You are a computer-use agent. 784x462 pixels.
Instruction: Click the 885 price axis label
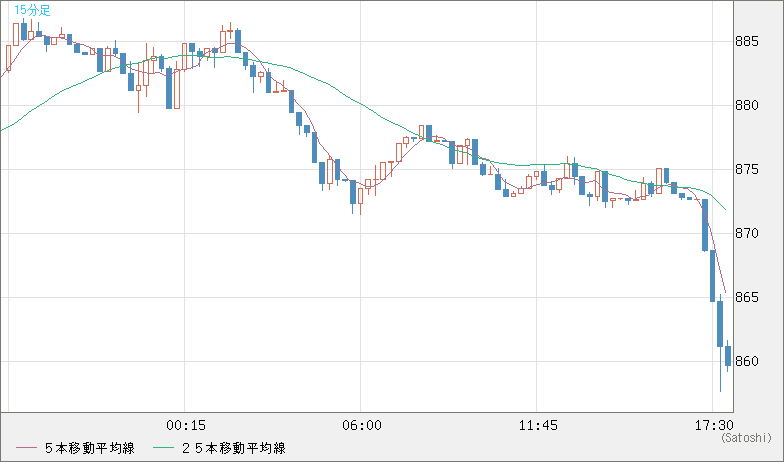[x=747, y=41]
